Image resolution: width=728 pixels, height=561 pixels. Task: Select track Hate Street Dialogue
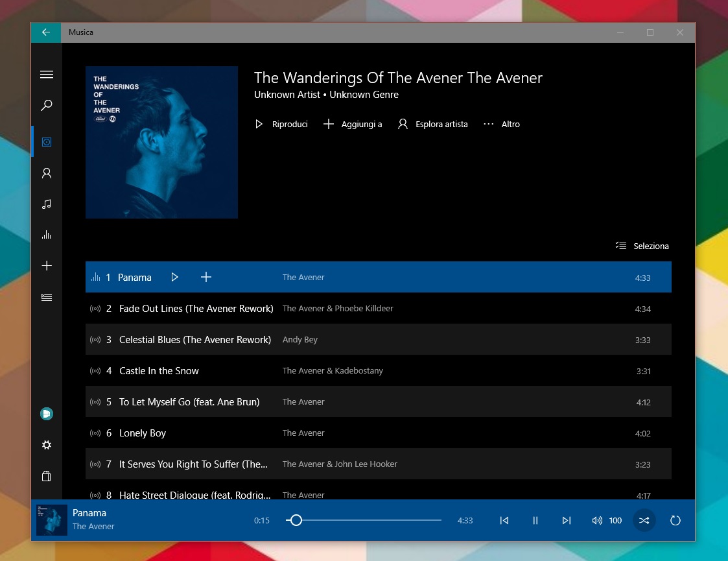coord(379,490)
